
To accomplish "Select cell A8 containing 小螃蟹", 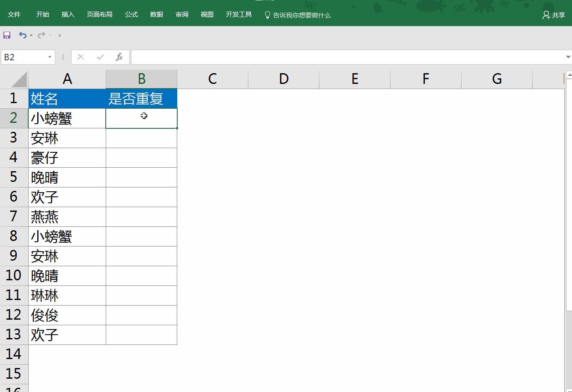I will (67, 236).
